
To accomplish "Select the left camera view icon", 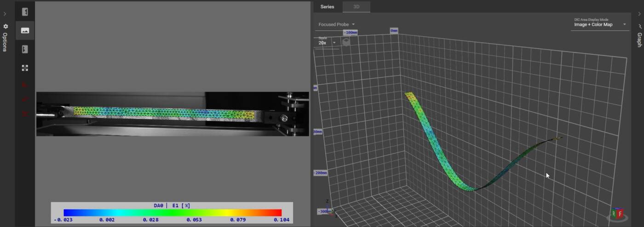I will (x=25, y=12).
